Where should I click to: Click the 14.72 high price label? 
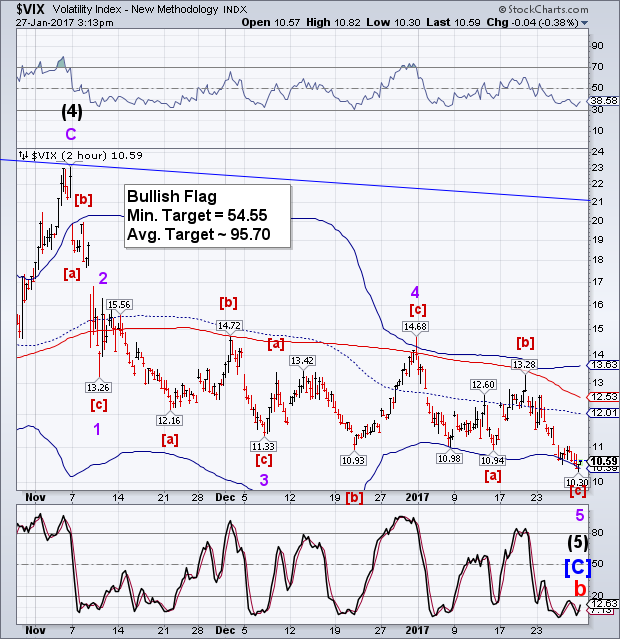tap(231, 326)
